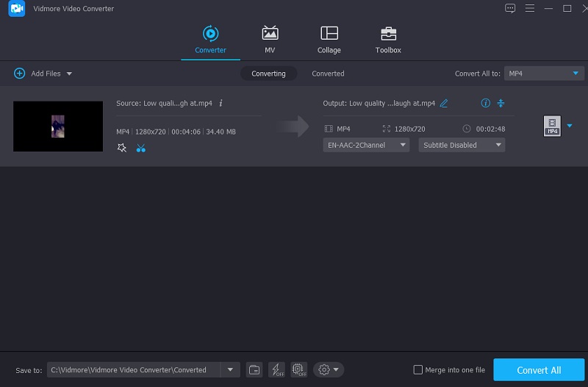Image resolution: width=588 pixels, height=387 pixels.
Task: Switch to the Collage tab
Action: (329, 40)
